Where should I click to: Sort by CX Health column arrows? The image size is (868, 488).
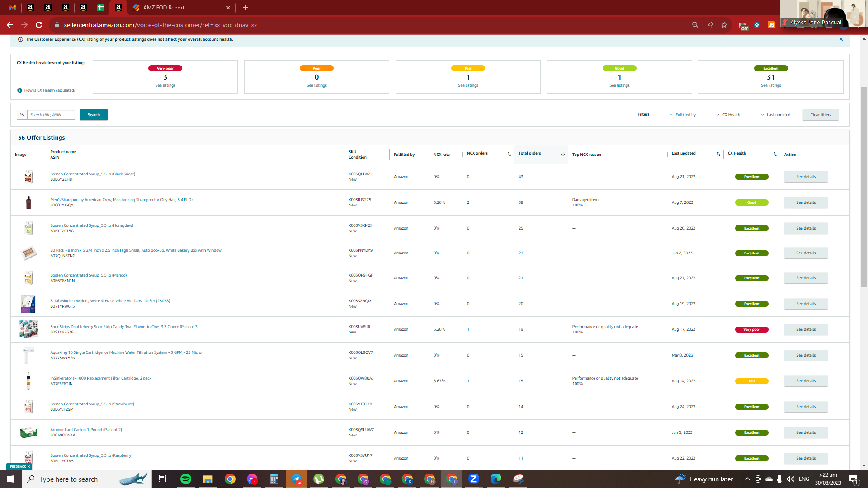coord(775,154)
